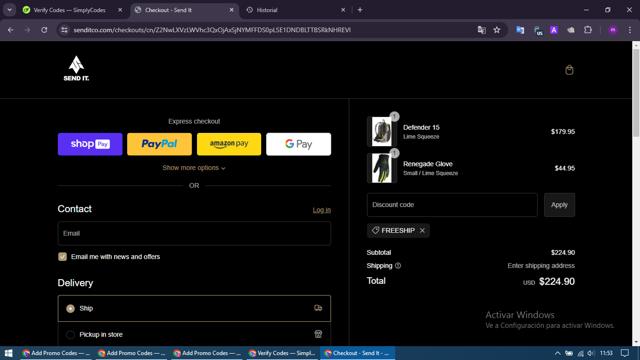
Task: Open the Chrome profile avatar
Action: [x=613, y=30]
